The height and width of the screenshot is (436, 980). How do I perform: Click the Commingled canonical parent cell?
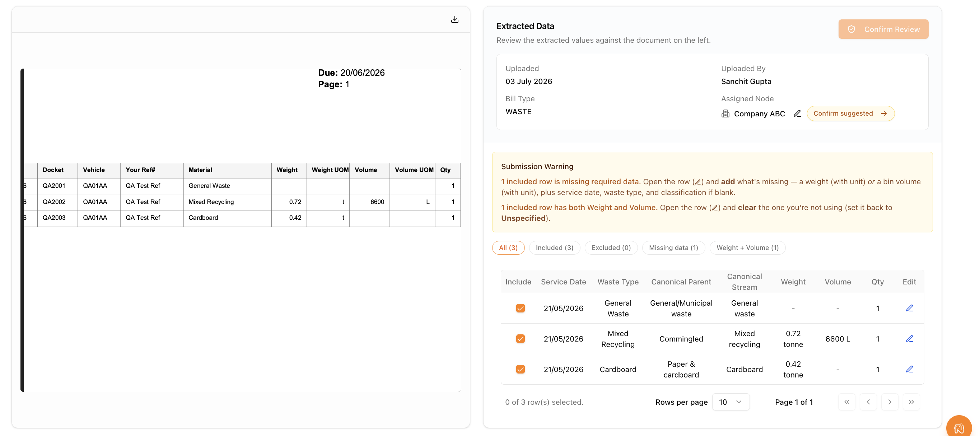click(x=681, y=339)
